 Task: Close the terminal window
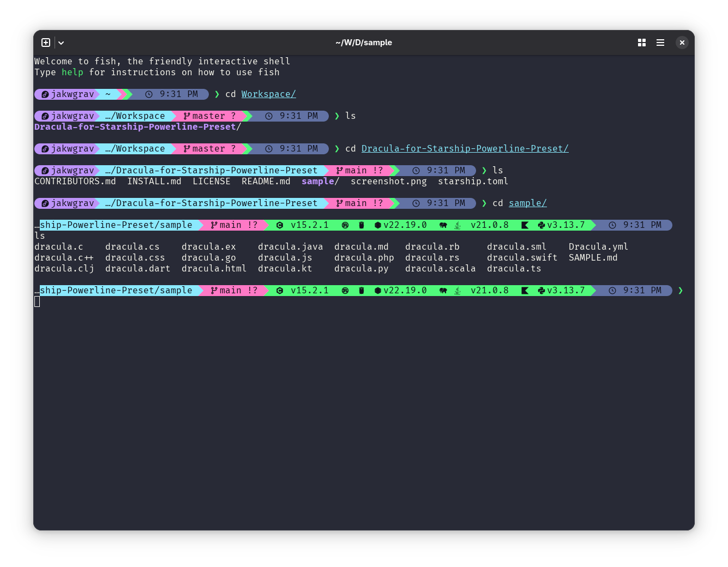click(x=682, y=43)
